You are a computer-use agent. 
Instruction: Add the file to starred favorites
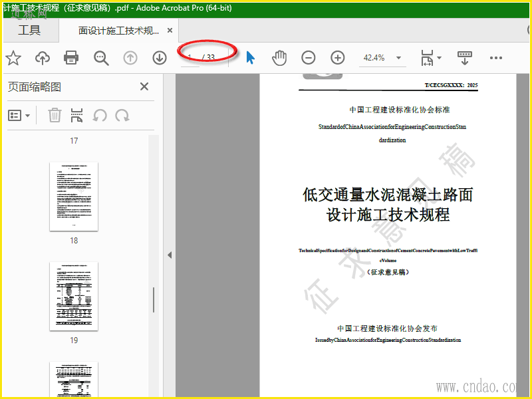(13, 58)
